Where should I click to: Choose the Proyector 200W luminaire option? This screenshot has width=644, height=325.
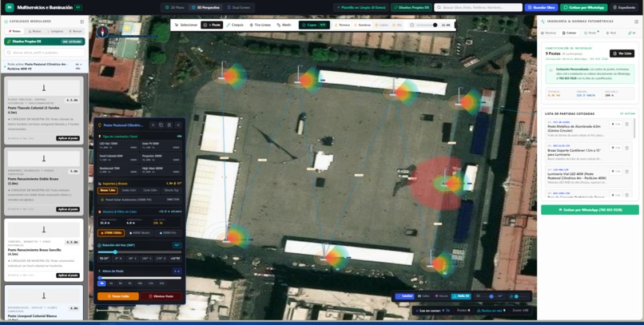pyautogui.click(x=161, y=157)
